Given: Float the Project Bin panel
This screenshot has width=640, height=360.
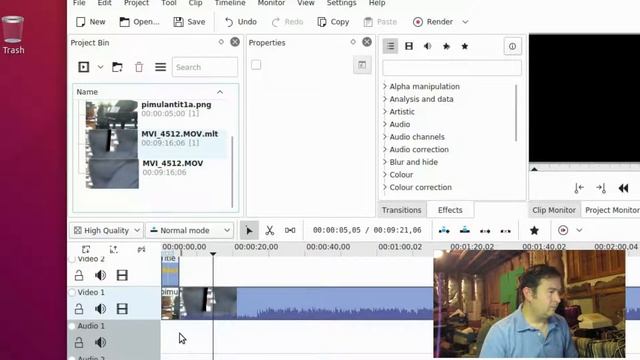Looking at the screenshot, I should coord(221,42).
